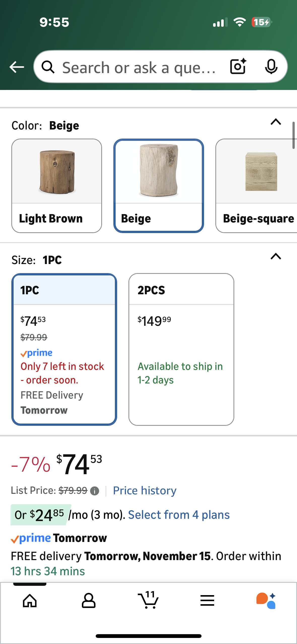This screenshot has width=297, height=644.
Task: Tap the search input field
Action: (139, 67)
